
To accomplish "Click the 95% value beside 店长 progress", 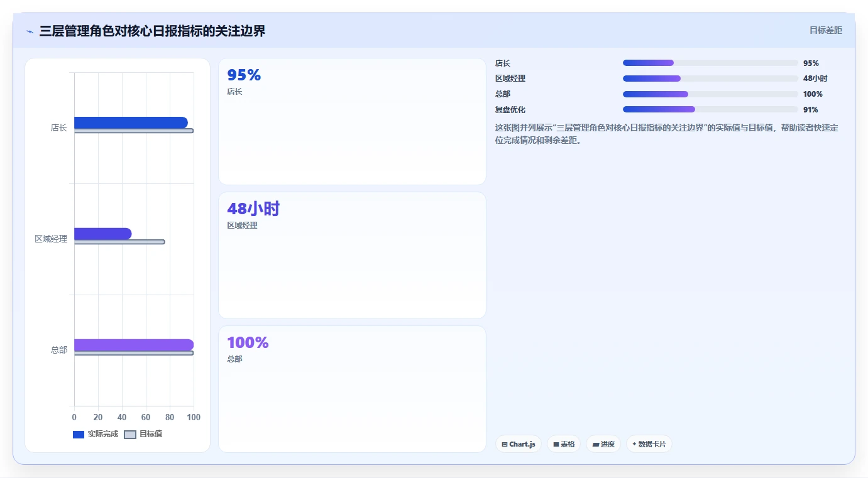I will [x=811, y=63].
